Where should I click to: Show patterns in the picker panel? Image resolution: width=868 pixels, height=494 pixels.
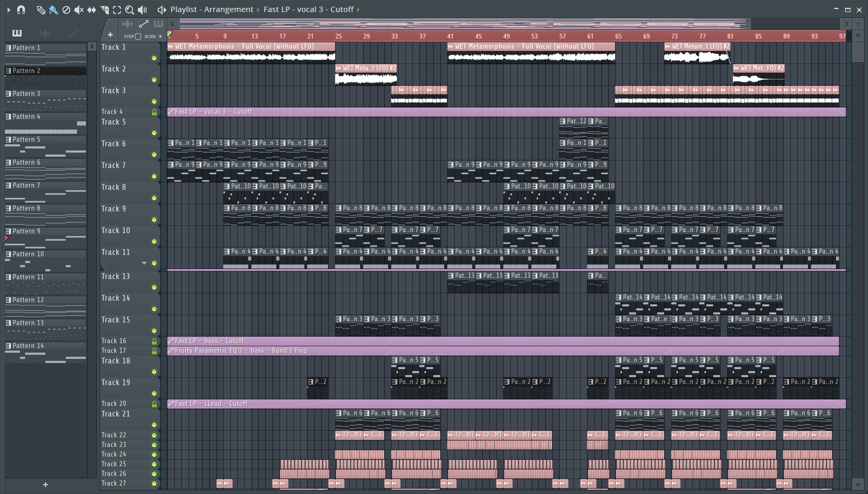coord(17,33)
